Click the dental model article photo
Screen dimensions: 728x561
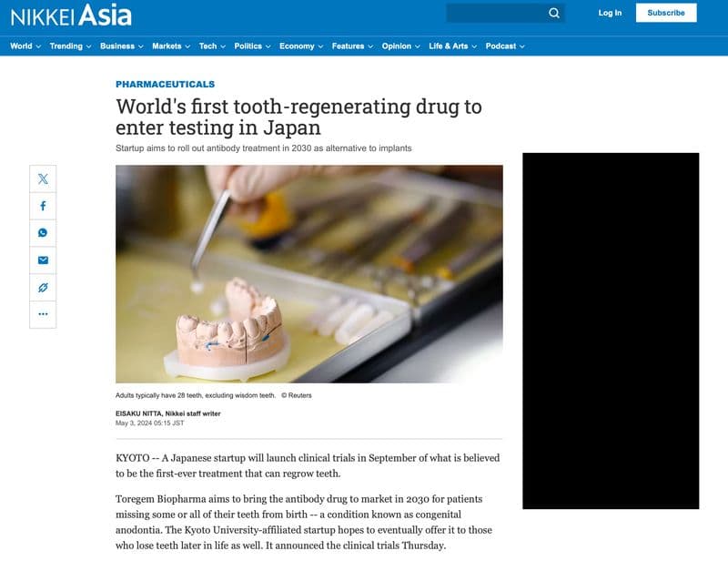click(x=309, y=274)
